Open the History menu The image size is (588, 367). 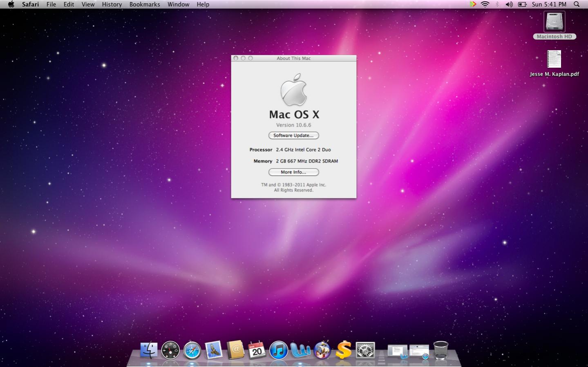112,4
